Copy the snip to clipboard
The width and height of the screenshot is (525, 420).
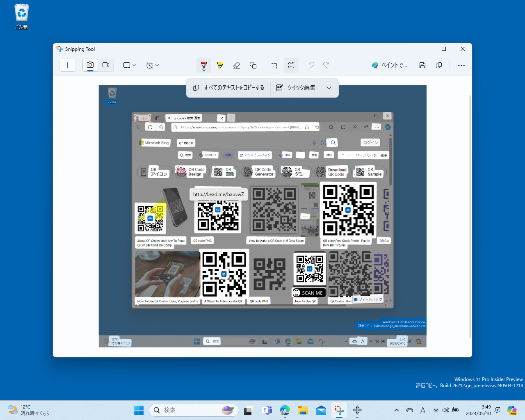click(x=439, y=65)
